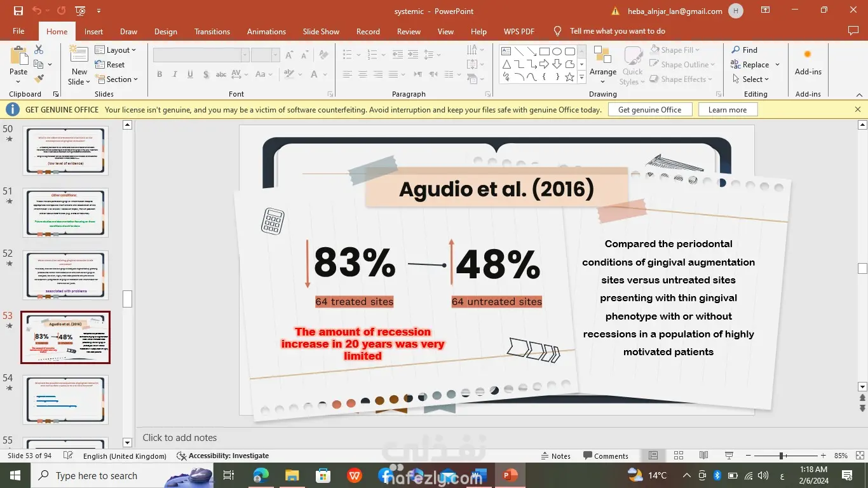Click the Get genuine Office button
This screenshot has height=488, width=868.
point(649,109)
